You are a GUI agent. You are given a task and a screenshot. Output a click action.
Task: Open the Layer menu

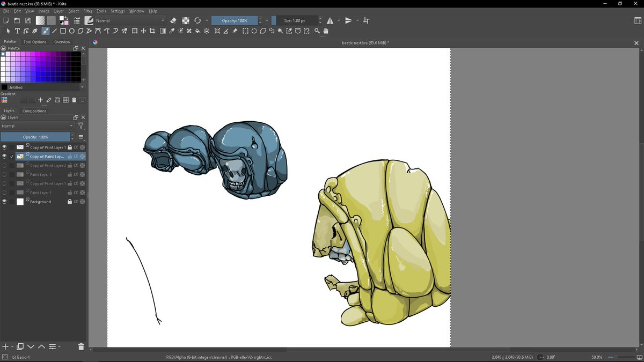click(58, 11)
